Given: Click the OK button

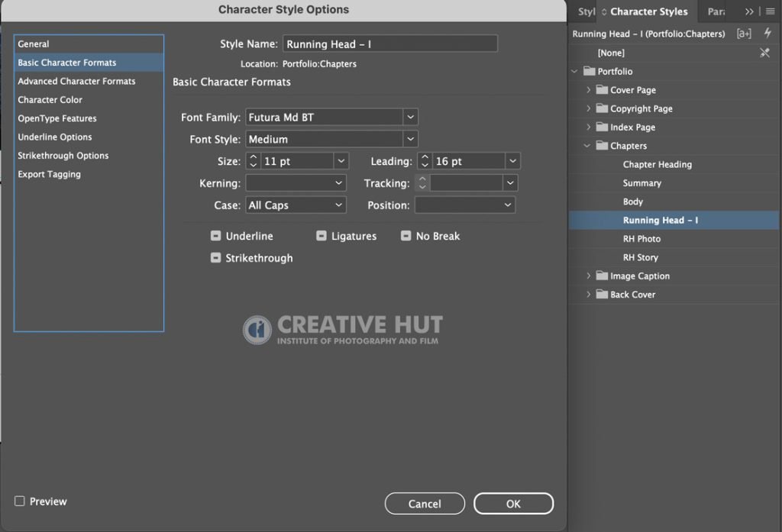Looking at the screenshot, I should pyautogui.click(x=514, y=504).
